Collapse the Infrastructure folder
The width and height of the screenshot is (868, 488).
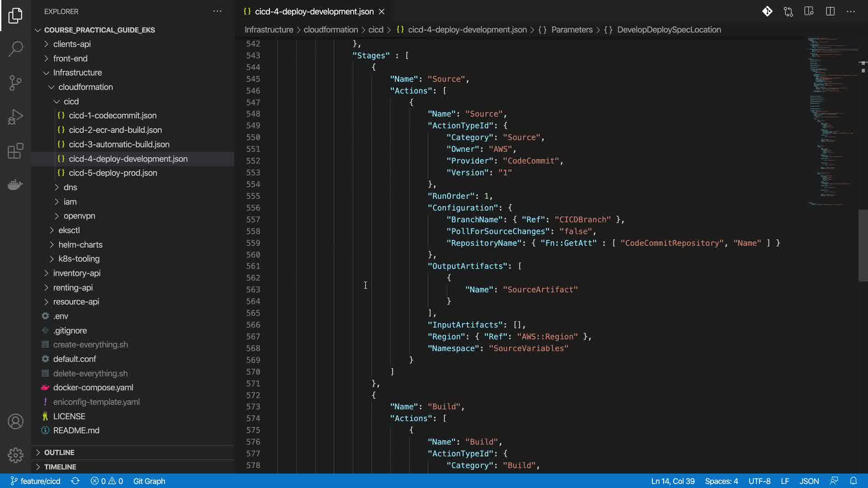click(x=77, y=72)
